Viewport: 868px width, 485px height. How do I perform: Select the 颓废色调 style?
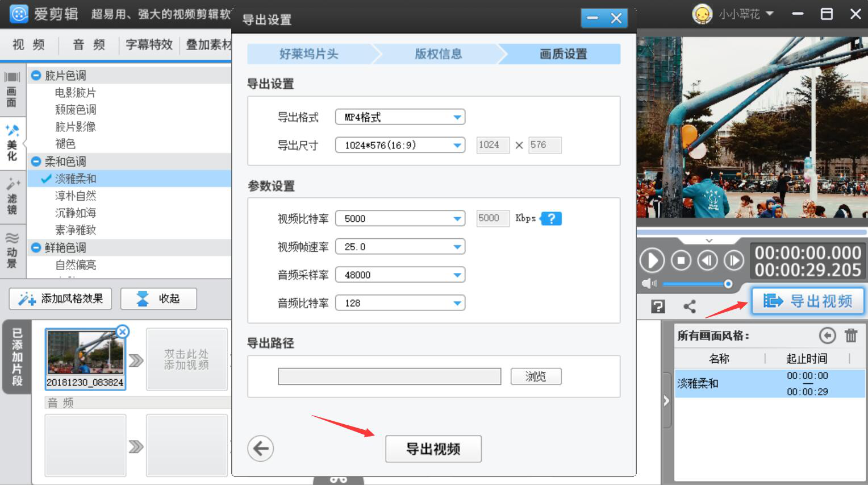(x=76, y=110)
